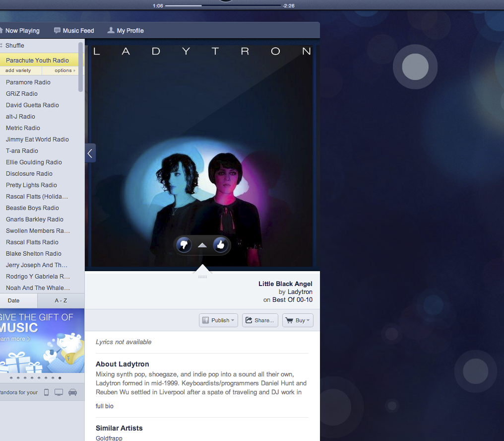This screenshot has height=441, width=504.
Task: Select Jerry Joseph And The station
Action: pos(37,265)
